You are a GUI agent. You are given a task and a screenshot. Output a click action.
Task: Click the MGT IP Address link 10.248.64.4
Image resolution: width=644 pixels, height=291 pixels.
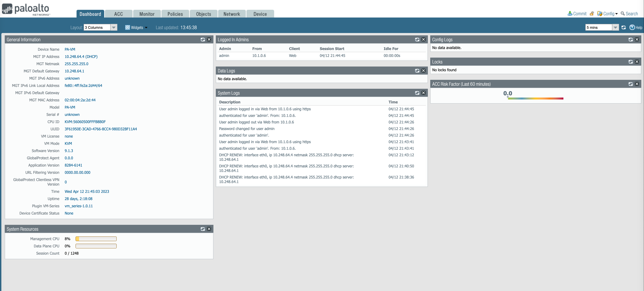(74, 56)
